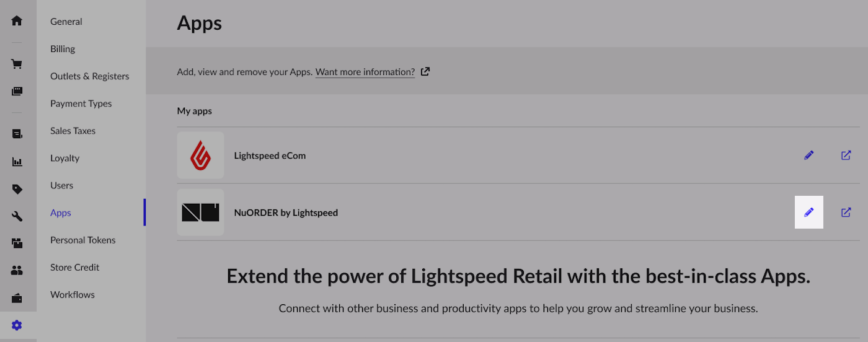Open Payment Types settings
This screenshot has width=868, height=342.
click(x=81, y=103)
